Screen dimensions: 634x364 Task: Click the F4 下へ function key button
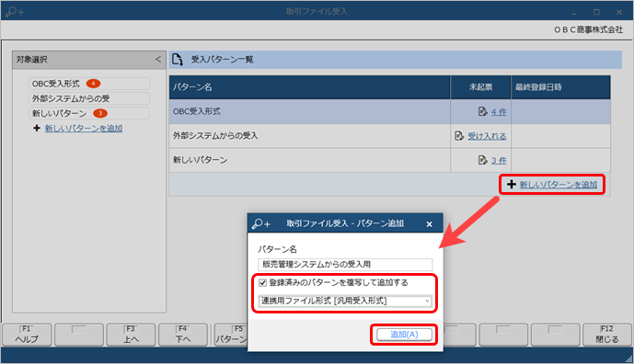tap(183, 335)
